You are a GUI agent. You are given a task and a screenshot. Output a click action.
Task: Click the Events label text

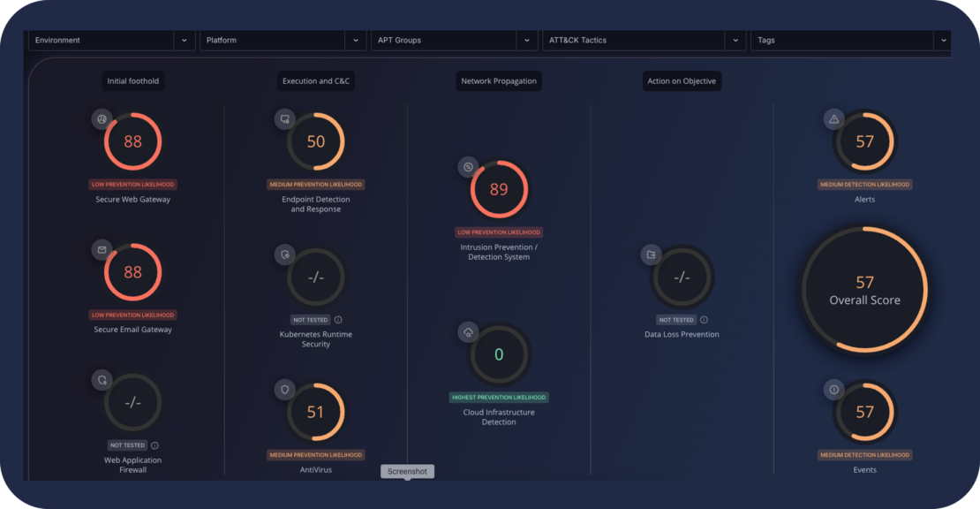[x=865, y=469]
